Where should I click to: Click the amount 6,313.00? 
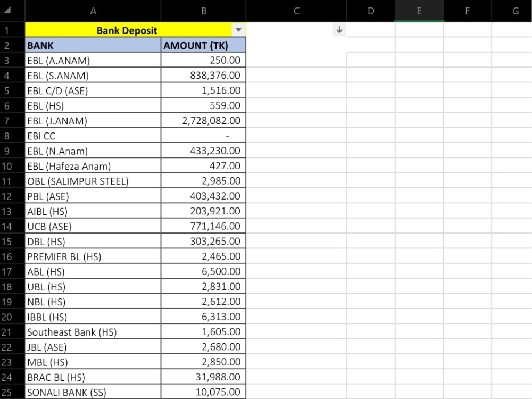tap(221, 317)
